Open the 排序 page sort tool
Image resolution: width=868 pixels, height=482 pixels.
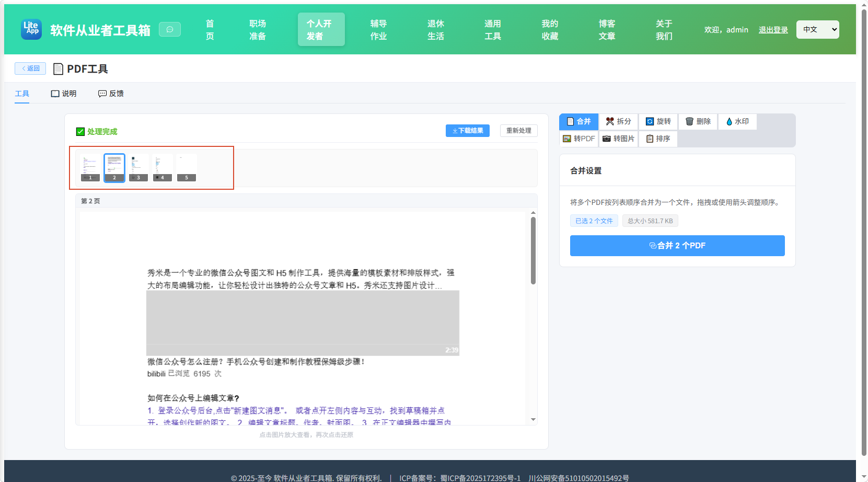(658, 139)
